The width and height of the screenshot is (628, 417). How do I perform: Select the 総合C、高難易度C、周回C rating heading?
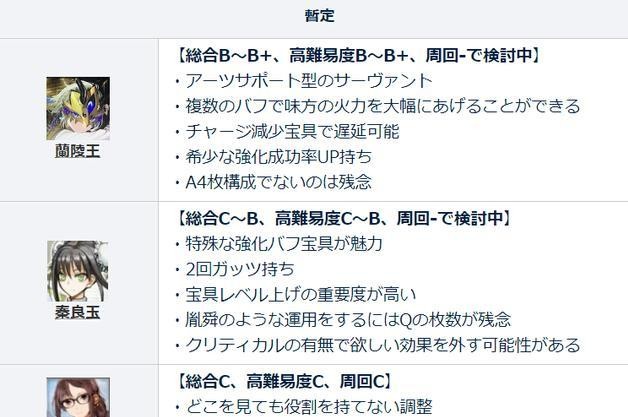[x=284, y=381]
